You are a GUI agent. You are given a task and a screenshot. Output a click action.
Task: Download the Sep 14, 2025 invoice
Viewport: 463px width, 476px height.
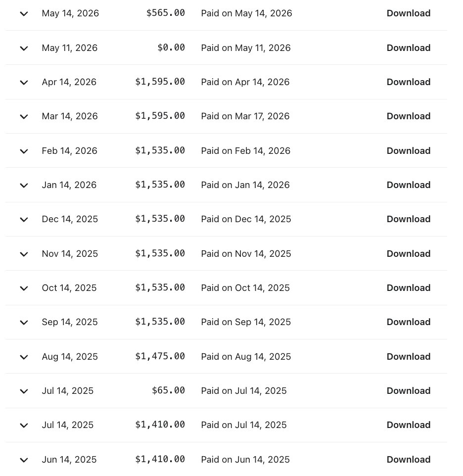tap(409, 322)
